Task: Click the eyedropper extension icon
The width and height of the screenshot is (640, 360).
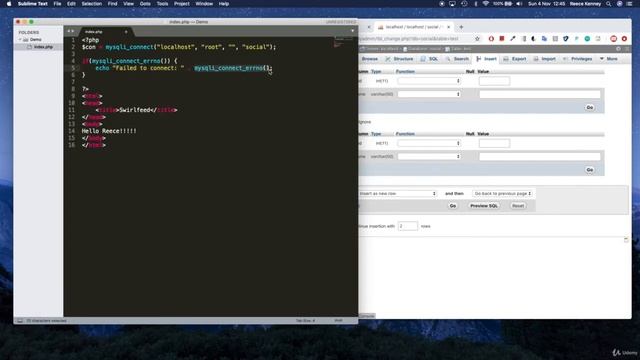Action: pyautogui.click(x=513, y=38)
